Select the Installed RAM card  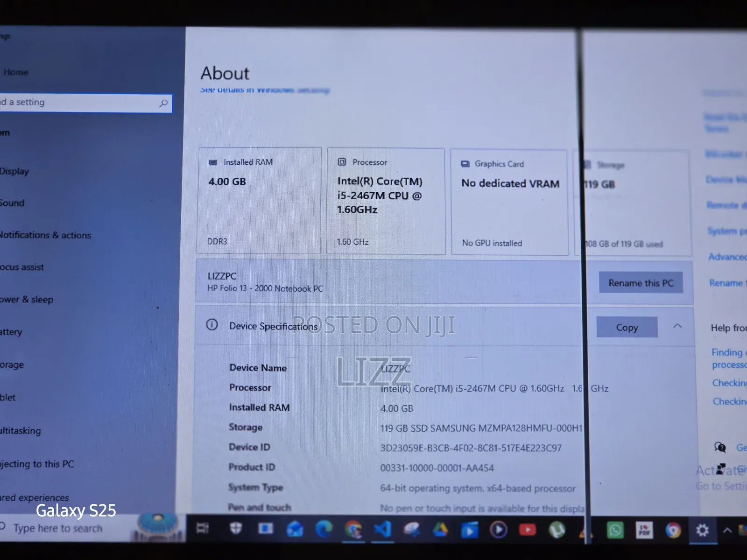point(260,201)
